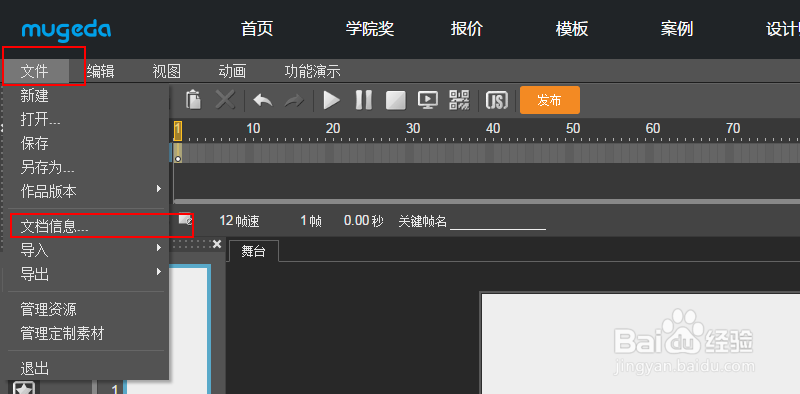
Task: Close the page panel with the x
Action: 217,244
